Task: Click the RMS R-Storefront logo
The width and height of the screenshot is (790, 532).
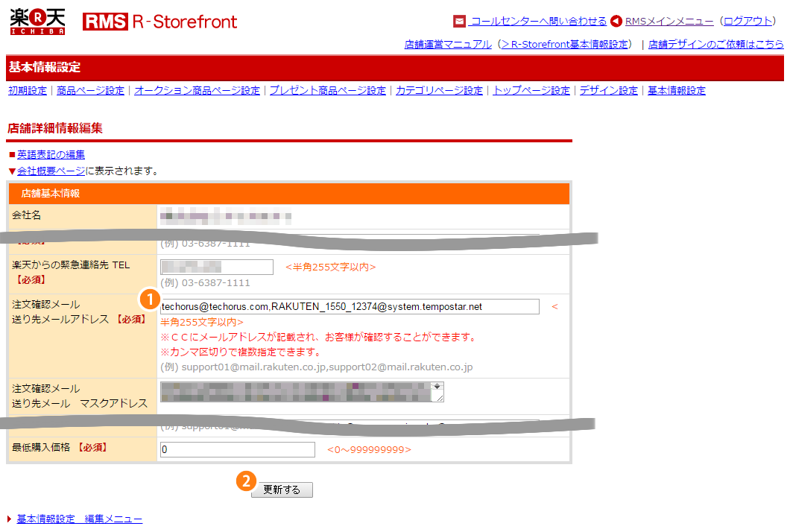Action: (159, 21)
